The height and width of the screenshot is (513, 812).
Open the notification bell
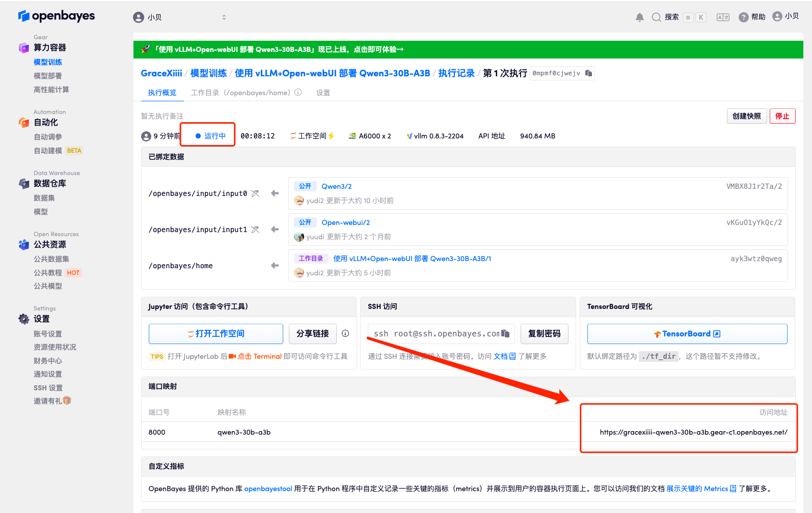point(640,17)
